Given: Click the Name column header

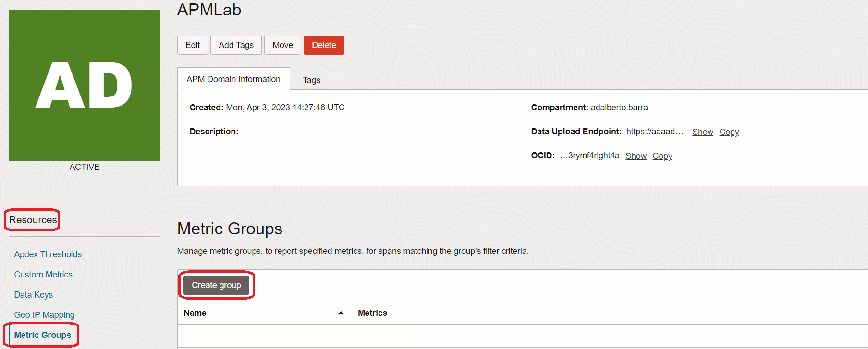Looking at the screenshot, I should 195,313.
